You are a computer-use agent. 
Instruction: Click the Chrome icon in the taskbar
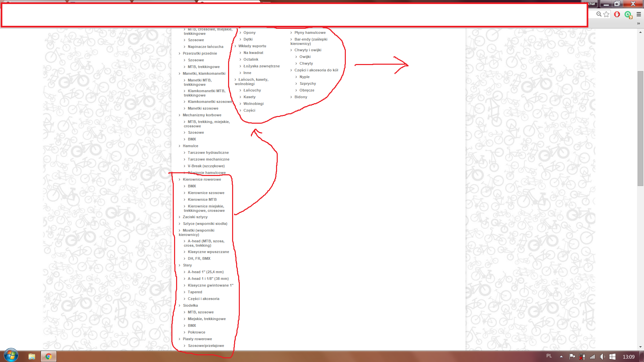click(x=49, y=356)
